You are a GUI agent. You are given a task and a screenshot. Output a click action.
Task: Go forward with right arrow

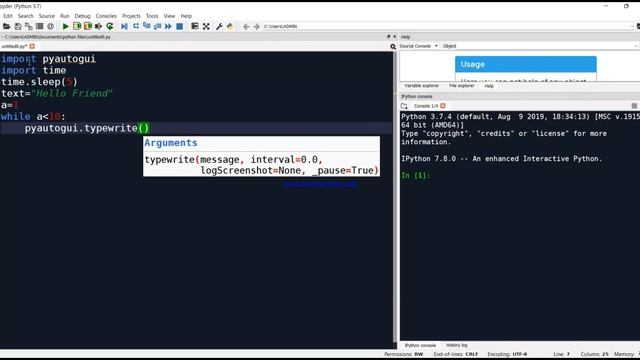tap(256, 26)
